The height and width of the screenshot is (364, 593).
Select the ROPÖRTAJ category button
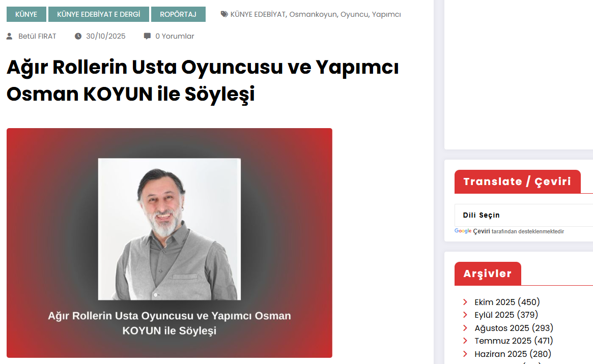178,14
